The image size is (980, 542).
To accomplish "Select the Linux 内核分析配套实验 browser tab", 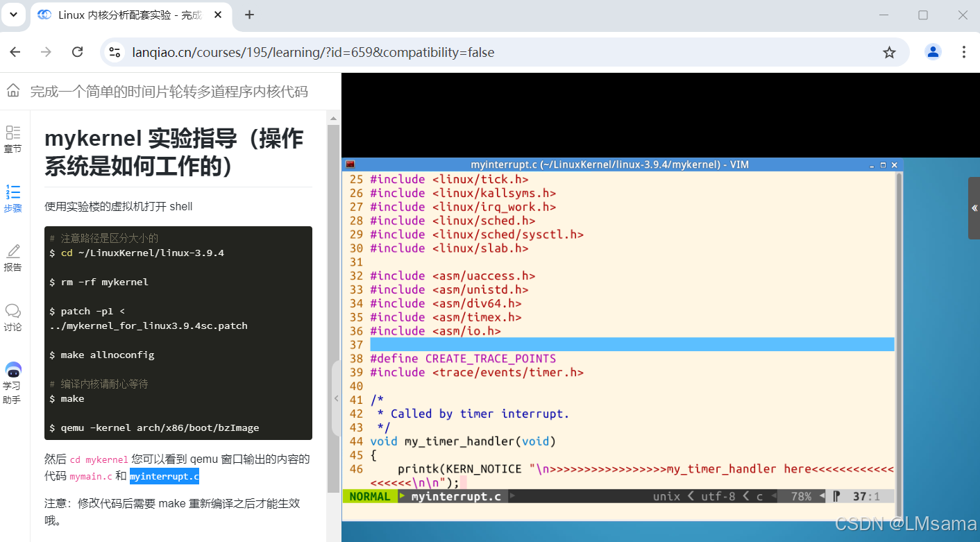I will [130, 15].
